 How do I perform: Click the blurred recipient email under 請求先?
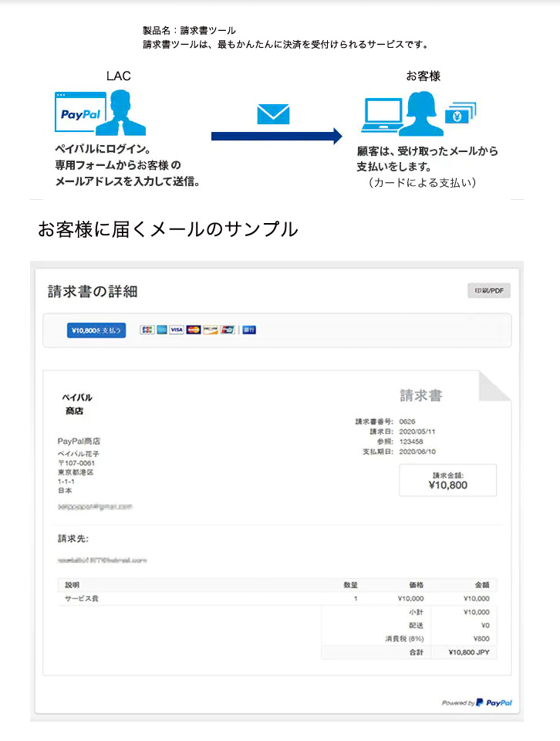point(102,560)
